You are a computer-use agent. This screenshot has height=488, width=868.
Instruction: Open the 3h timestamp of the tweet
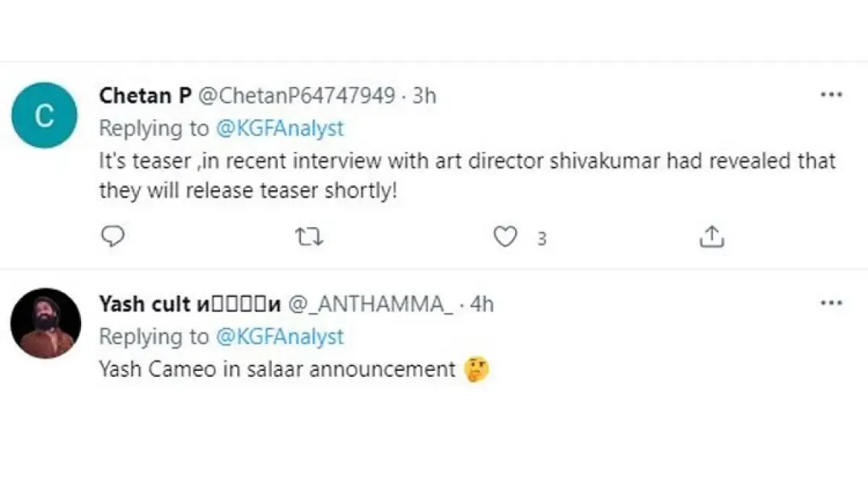[x=425, y=95]
